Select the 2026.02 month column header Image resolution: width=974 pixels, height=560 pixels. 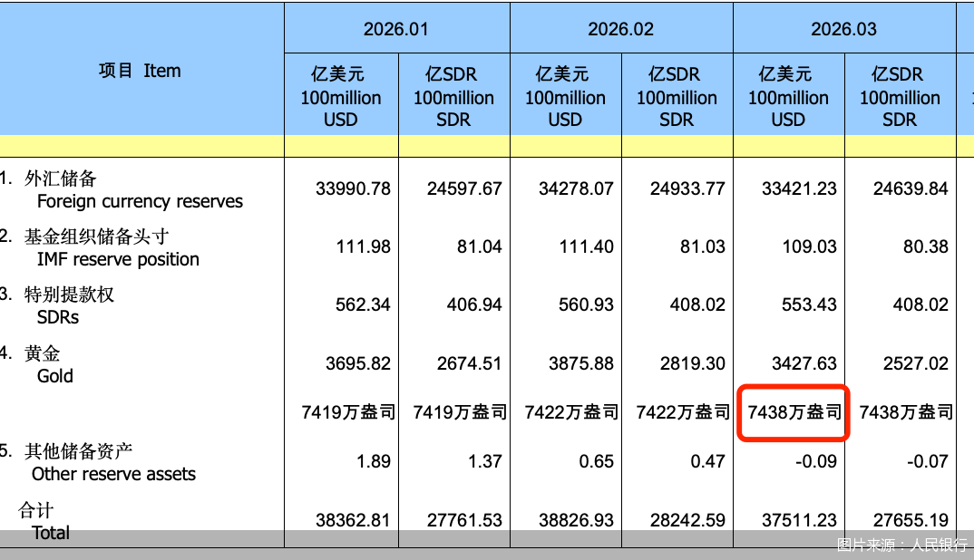(x=620, y=29)
